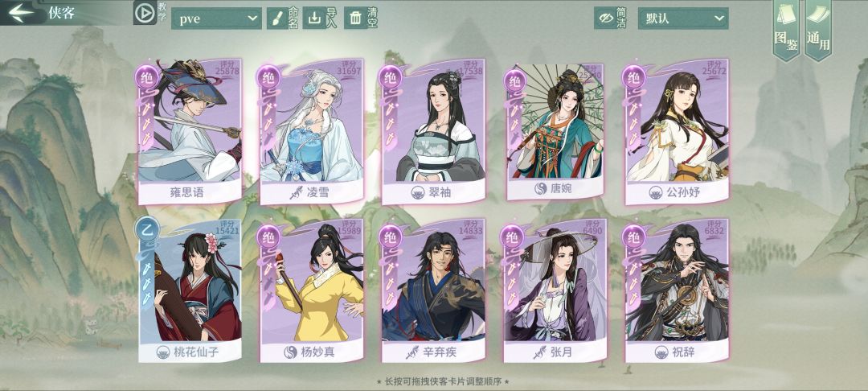Pick the 张月 hero card
Screen dimensions: 868x391
pos(555,290)
